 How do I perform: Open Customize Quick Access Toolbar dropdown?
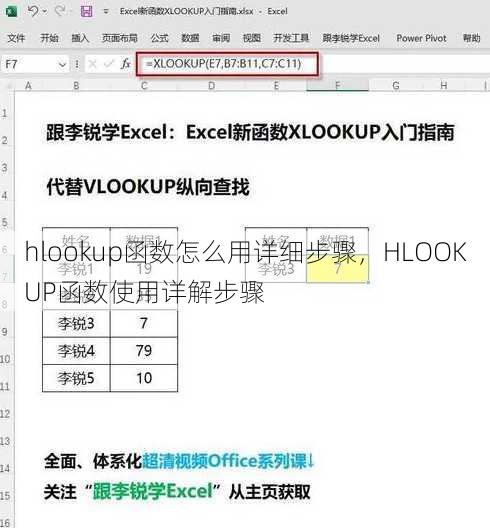pos(106,11)
